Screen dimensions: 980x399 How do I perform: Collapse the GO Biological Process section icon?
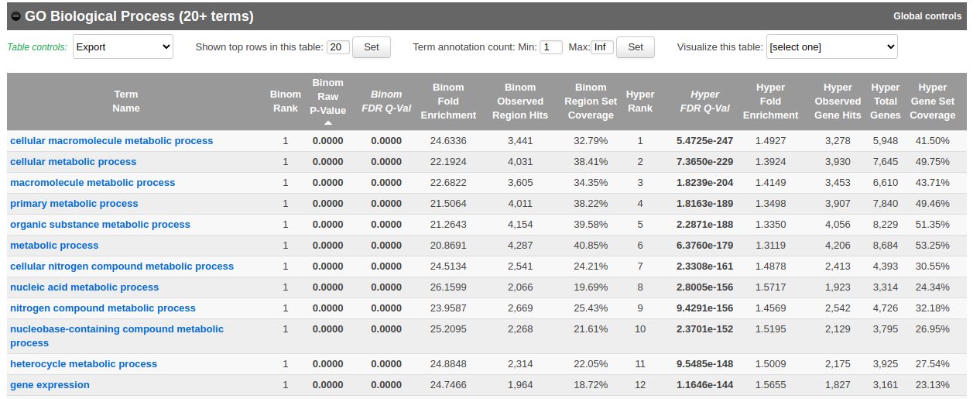tap(15, 16)
